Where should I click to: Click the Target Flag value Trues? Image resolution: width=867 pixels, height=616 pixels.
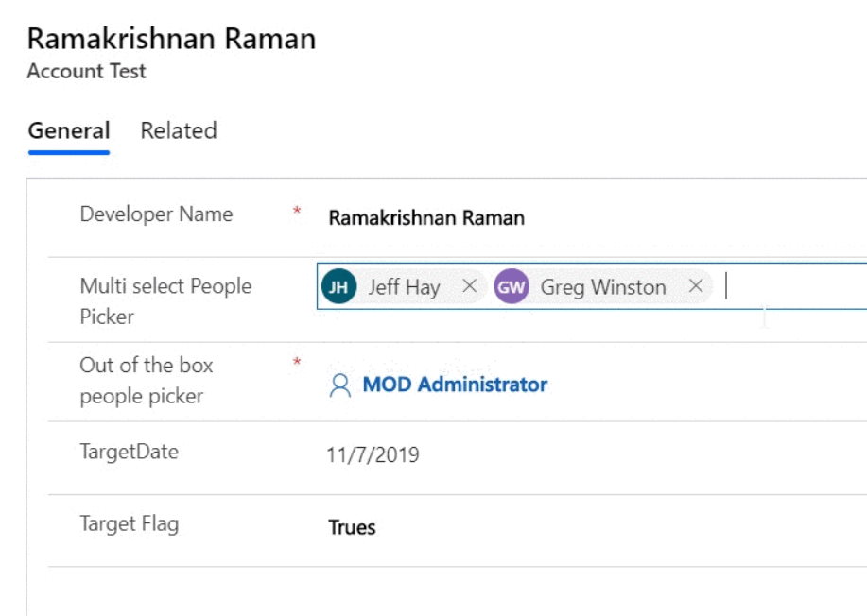[x=352, y=527]
